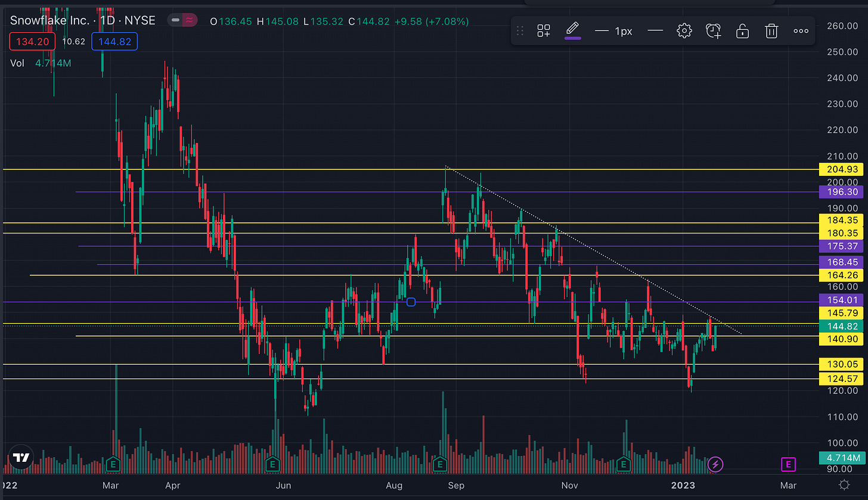Viewport: 868px width, 500px height.
Task: Click the Jun label on time axis
Action: pos(284,485)
